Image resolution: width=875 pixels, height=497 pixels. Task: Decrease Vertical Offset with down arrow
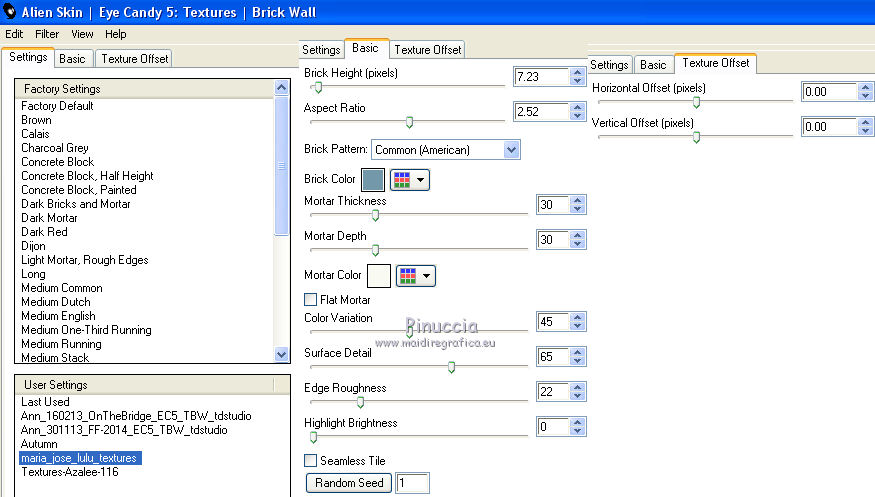point(866,131)
